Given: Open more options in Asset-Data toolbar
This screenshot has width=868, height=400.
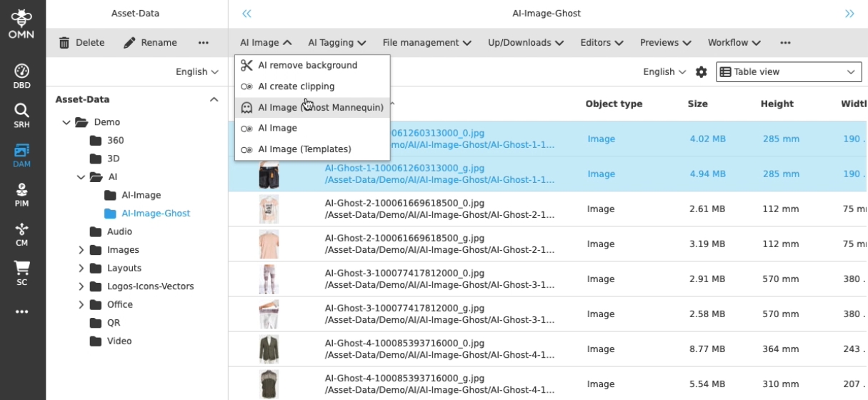Looking at the screenshot, I should [x=204, y=43].
